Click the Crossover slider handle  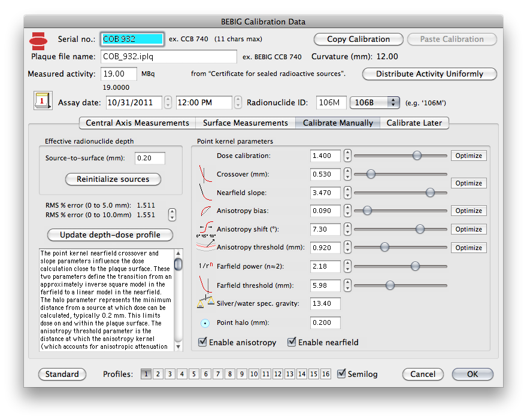371,174
